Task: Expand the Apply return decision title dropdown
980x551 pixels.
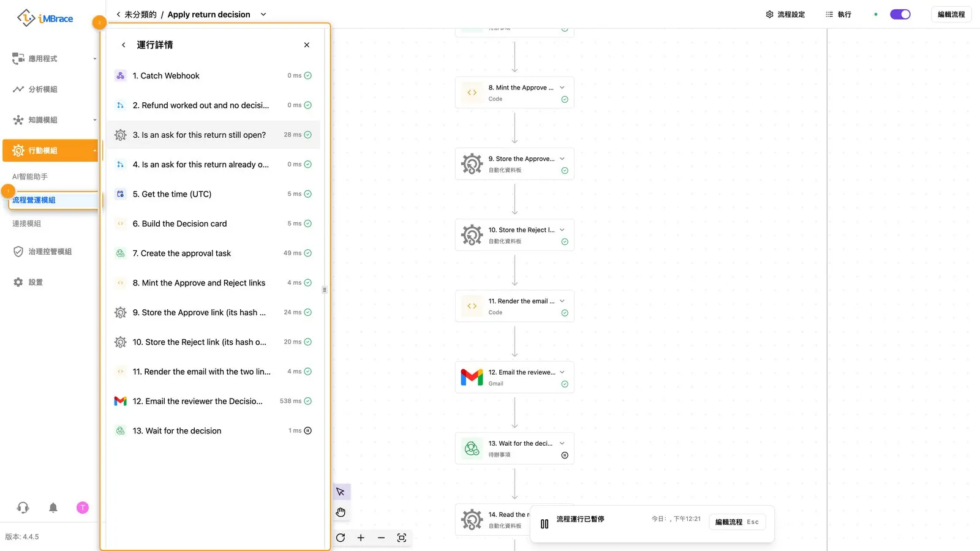Action: (263, 14)
